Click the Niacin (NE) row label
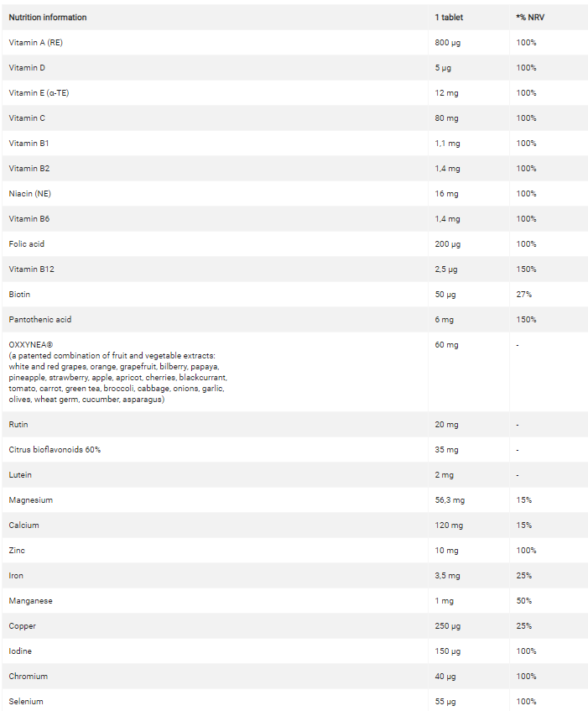This screenshot has height=711, width=588. tap(30, 194)
